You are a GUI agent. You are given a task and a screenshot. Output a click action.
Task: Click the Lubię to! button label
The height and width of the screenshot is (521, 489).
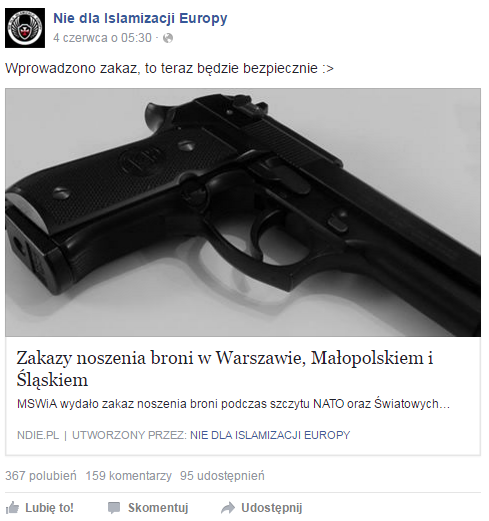click(49, 508)
